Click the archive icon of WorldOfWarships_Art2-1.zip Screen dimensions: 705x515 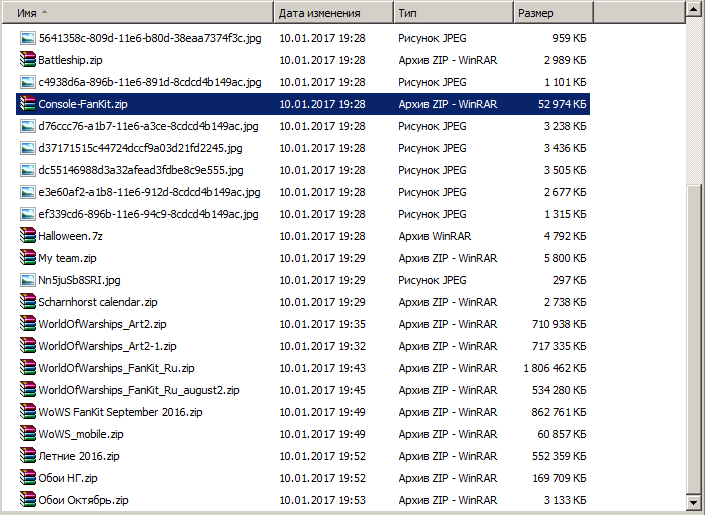coord(27,346)
